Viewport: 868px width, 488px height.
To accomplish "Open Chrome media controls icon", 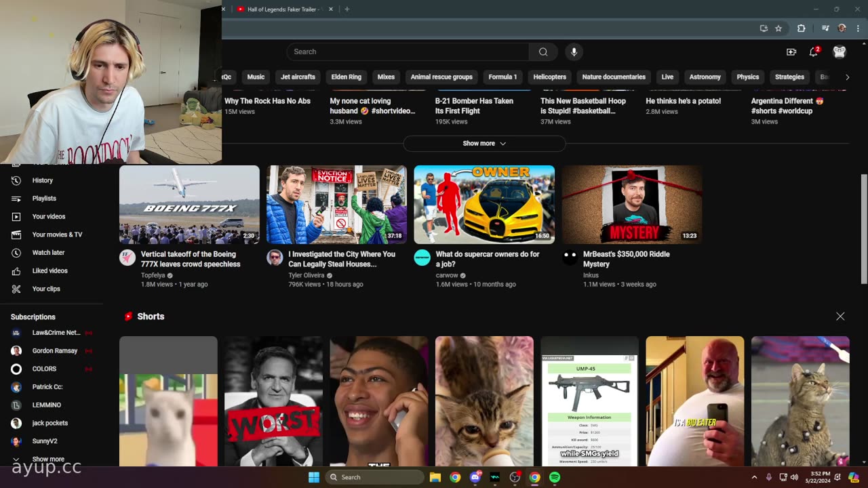I will click(825, 28).
